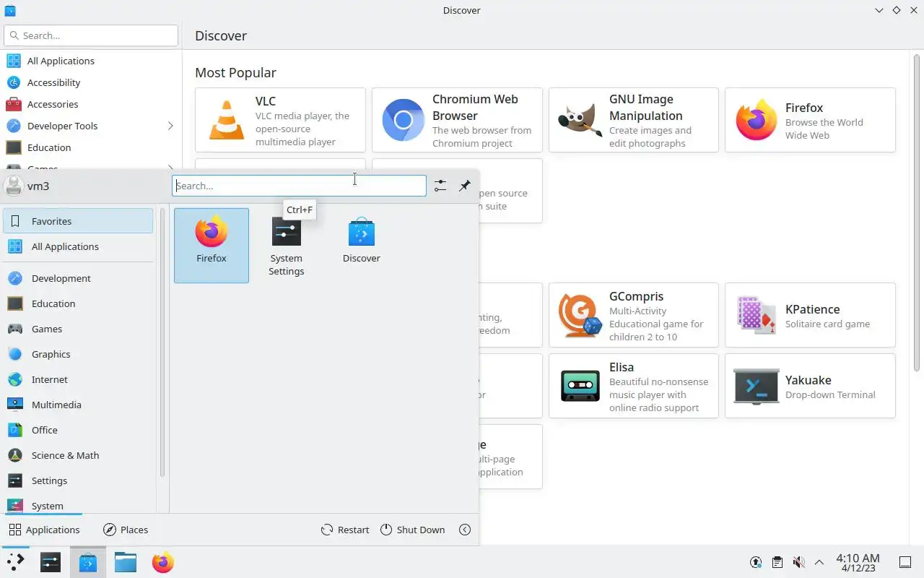Select All Applications in Discover sidebar

tap(91, 61)
